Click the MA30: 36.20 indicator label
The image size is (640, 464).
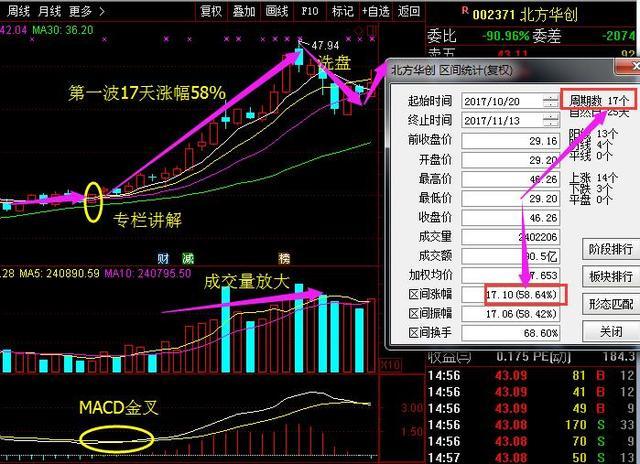pos(62,30)
